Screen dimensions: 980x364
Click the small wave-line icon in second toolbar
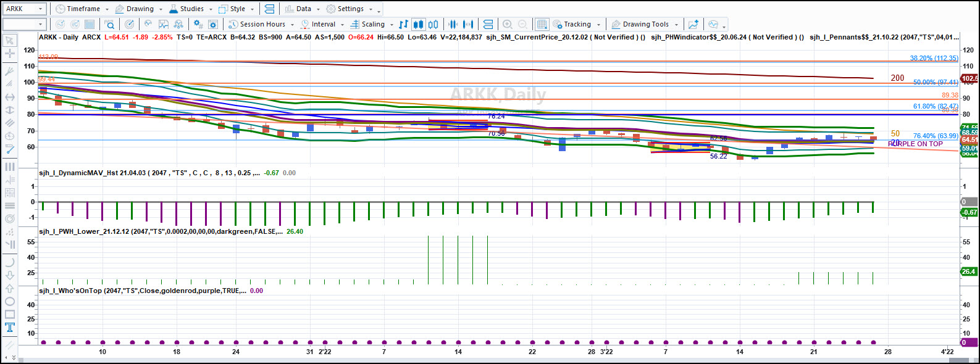coord(148,25)
